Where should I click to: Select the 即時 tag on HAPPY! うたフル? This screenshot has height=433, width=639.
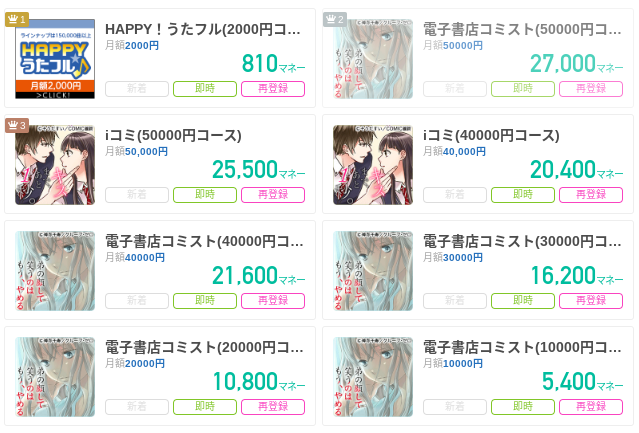pyautogui.click(x=205, y=89)
